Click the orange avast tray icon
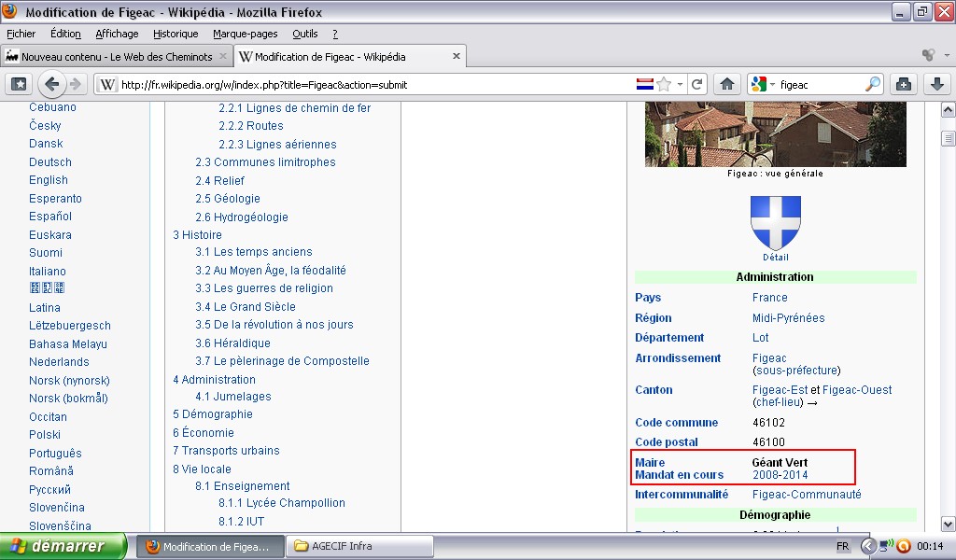This screenshot has height=560, width=956. point(904,547)
